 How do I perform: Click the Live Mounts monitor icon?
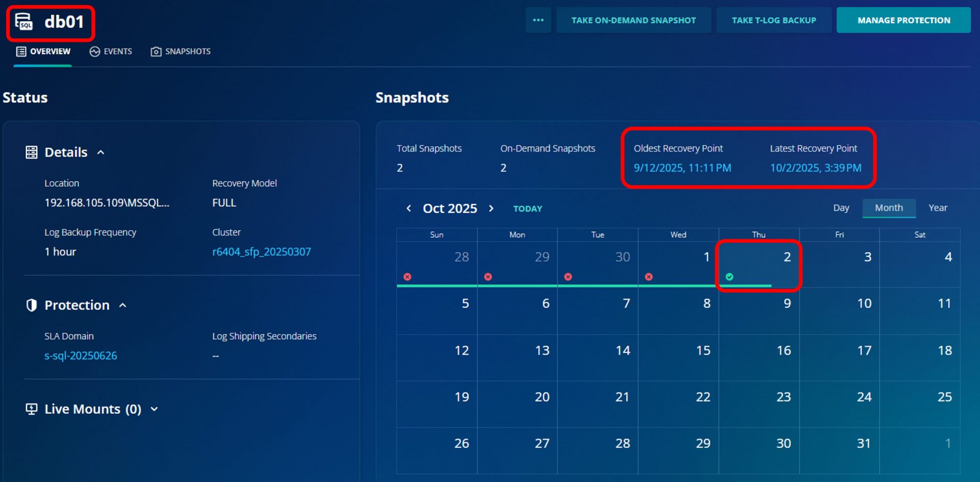pos(32,409)
